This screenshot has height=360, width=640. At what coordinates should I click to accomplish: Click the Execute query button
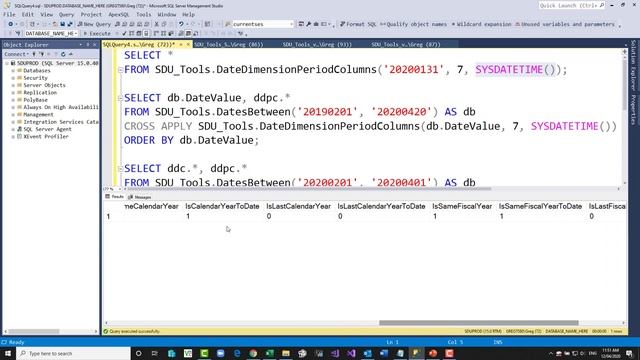click(97, 33)
